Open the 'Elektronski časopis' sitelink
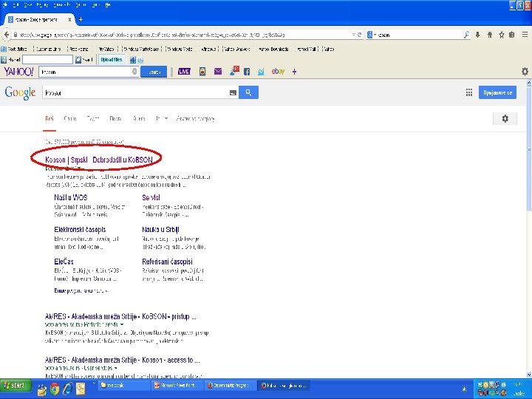Image resolution: width=532 pixels, height=399 pixels. point(80,230)
